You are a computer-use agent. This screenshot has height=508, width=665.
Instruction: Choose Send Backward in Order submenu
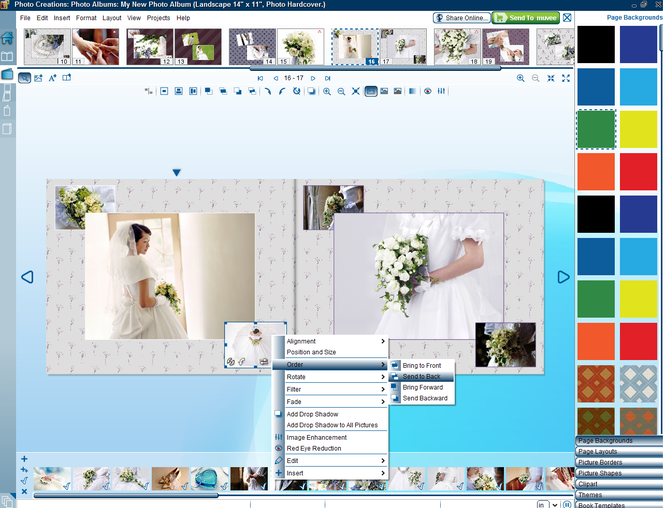pos(422,398)
